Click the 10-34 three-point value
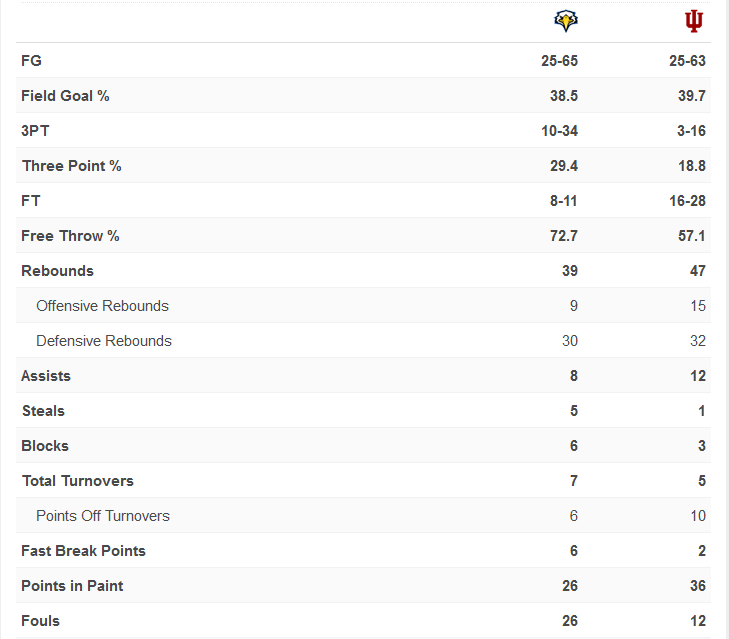Screen dimensions: 729x639 [559, 131]
